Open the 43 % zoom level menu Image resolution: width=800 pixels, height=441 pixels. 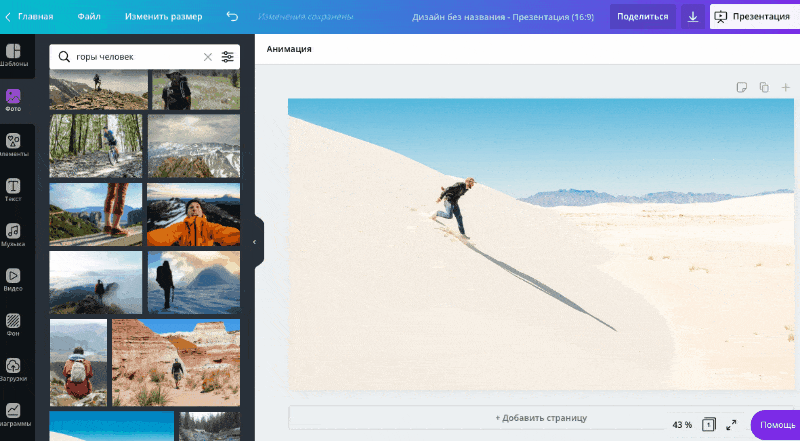click(682, 425)
